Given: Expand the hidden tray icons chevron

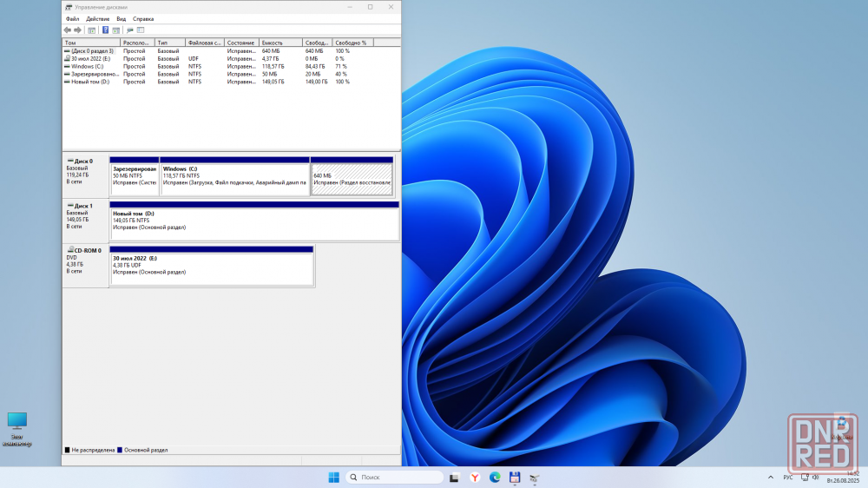Looking at the screenshot, I should click(771, 478).
